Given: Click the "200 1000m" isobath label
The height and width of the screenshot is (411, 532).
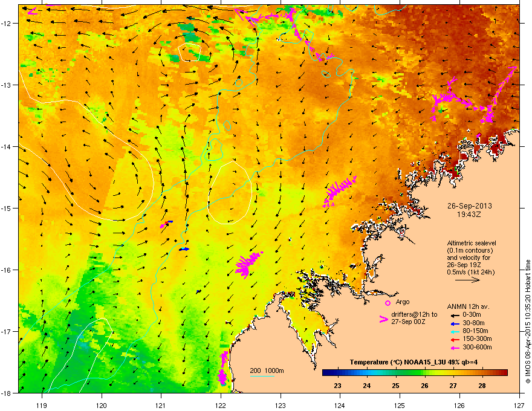Looking at the screenshot, I should [267, 371].
